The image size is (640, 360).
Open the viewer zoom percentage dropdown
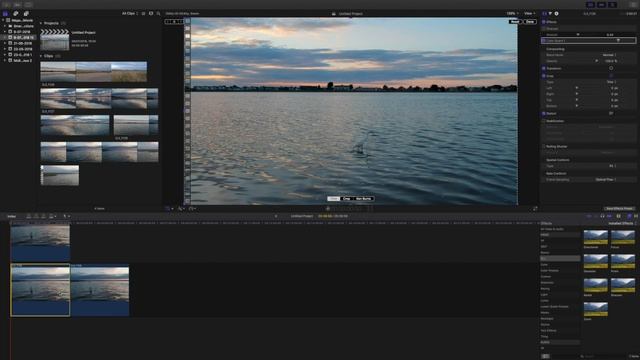coord(512,13)
